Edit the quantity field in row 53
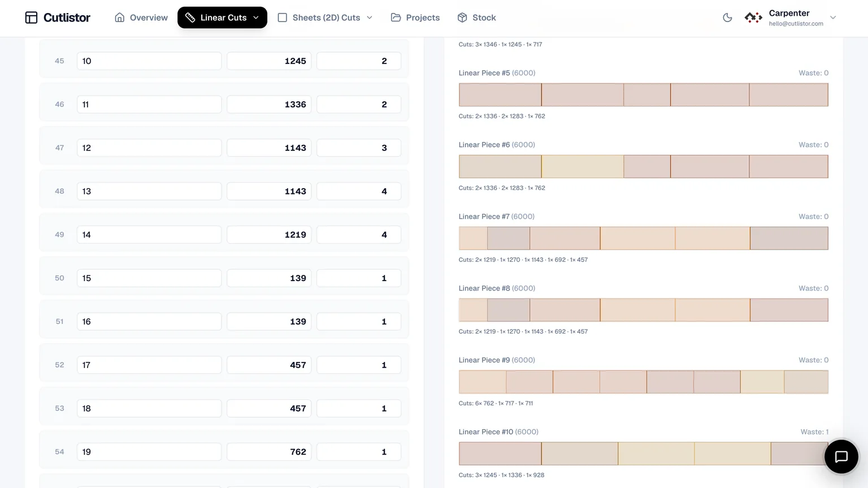The width and height of the screenshot is (868, 488). tap(359, 408)
